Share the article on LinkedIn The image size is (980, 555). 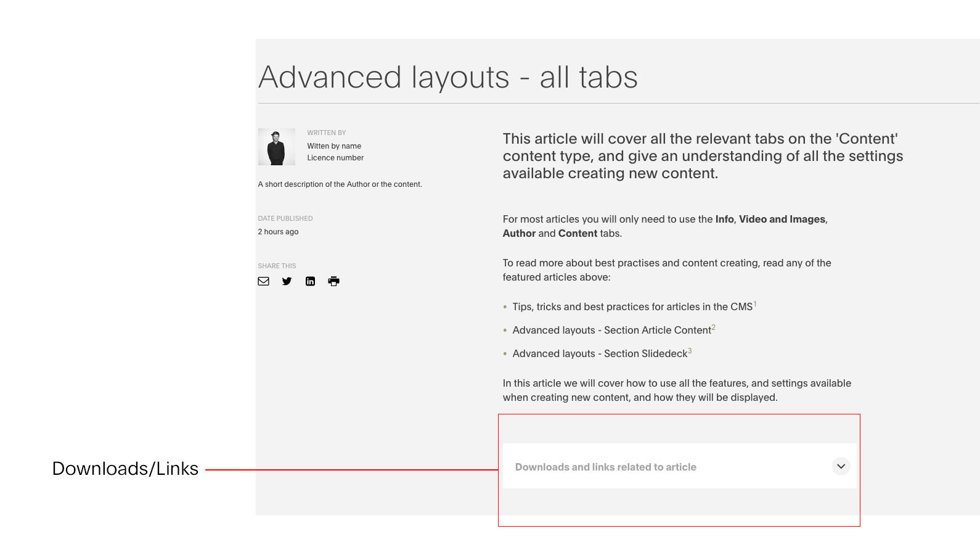tap(310, 281)
